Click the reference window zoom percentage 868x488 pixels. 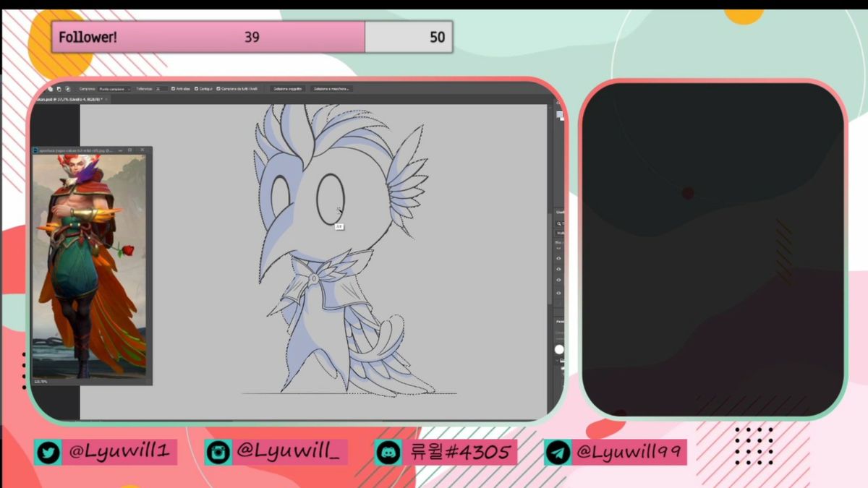[x=41, y=381]
